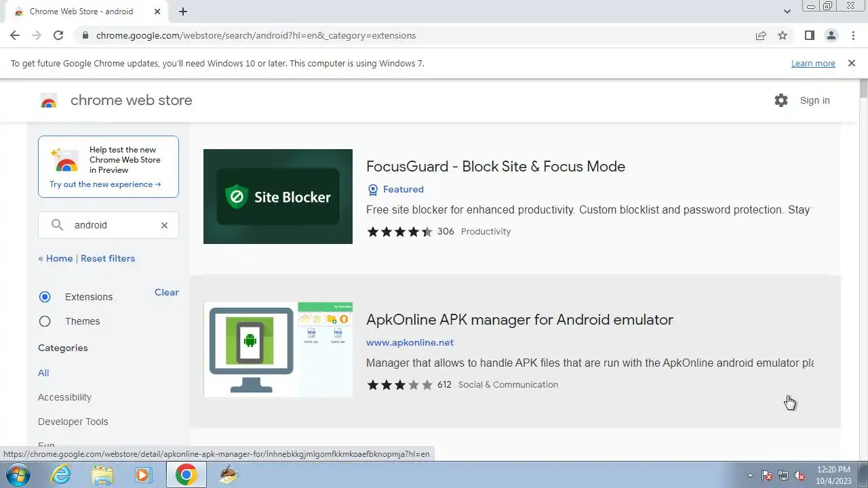Select the All category

tap(43, 373)
